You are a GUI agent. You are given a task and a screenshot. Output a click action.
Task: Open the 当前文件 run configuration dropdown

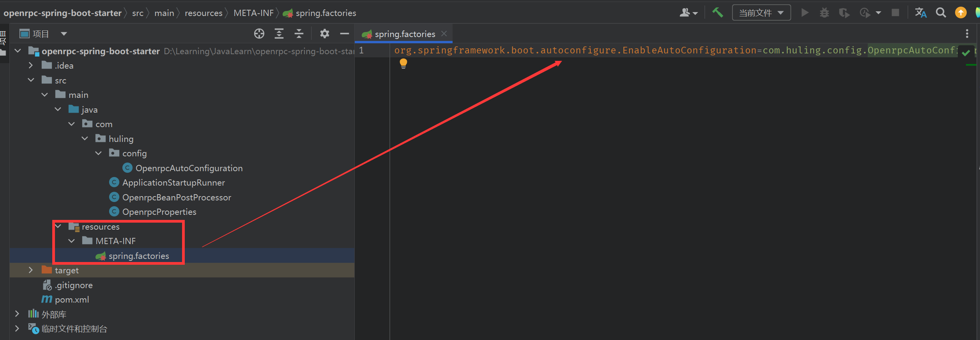[761, 12]
